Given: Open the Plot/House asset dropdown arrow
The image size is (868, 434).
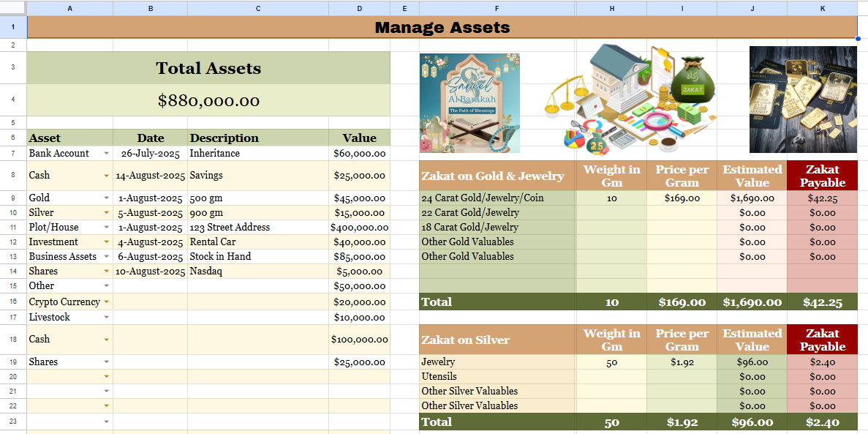Looking at the screenshot, I should pos(107,228).
